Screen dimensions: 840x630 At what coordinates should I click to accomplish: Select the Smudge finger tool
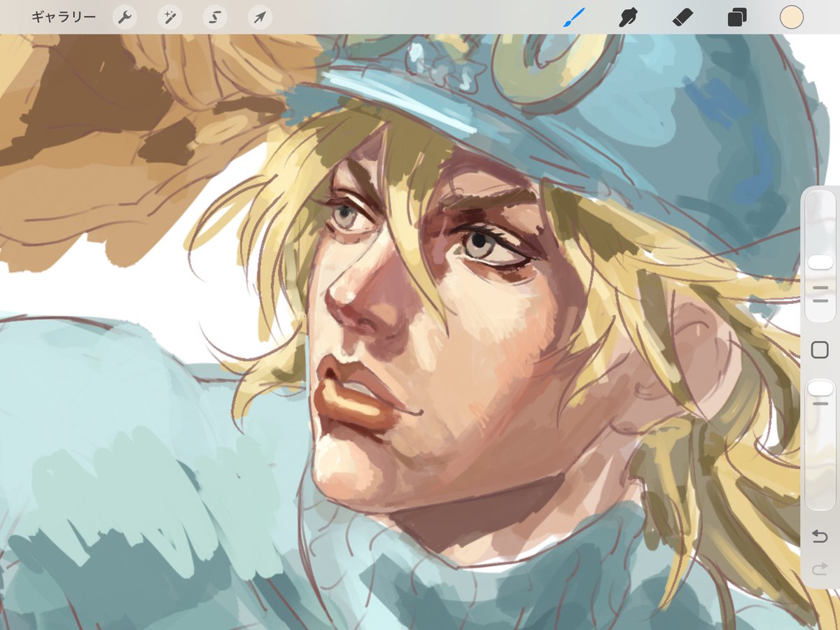[628, 17]
